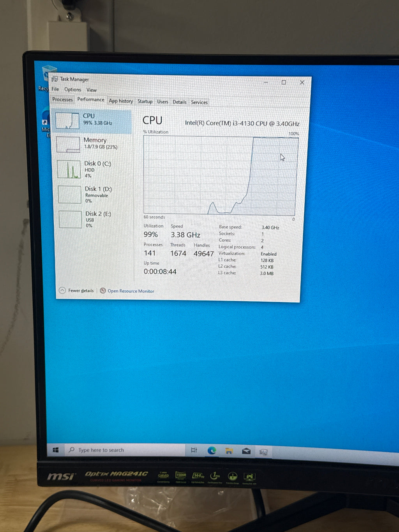Click the 141 processes value
The width and height of the screenshot is (399, 532).
tap(150, 253)
